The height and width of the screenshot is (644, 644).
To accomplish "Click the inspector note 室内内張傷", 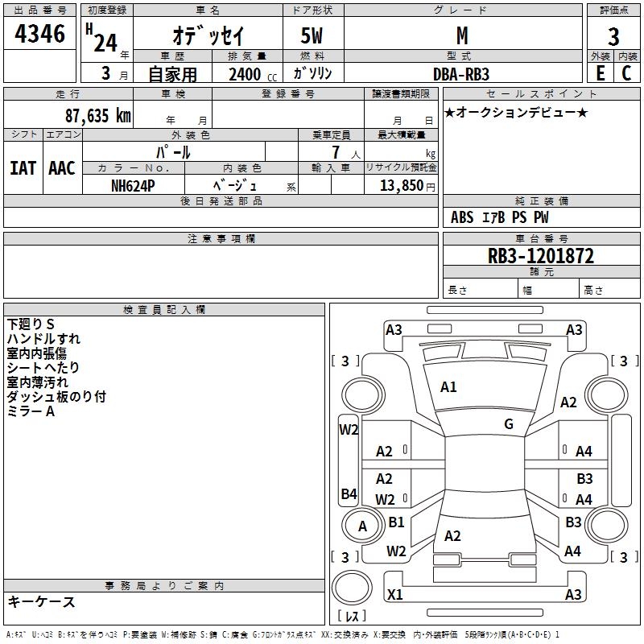I will [36, 353].
